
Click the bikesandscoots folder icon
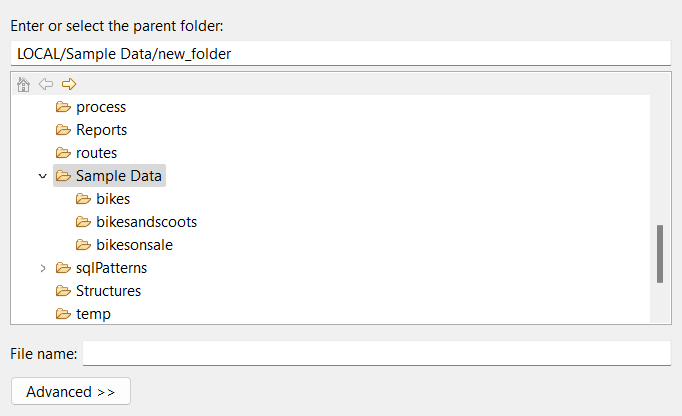pos(84,222)
